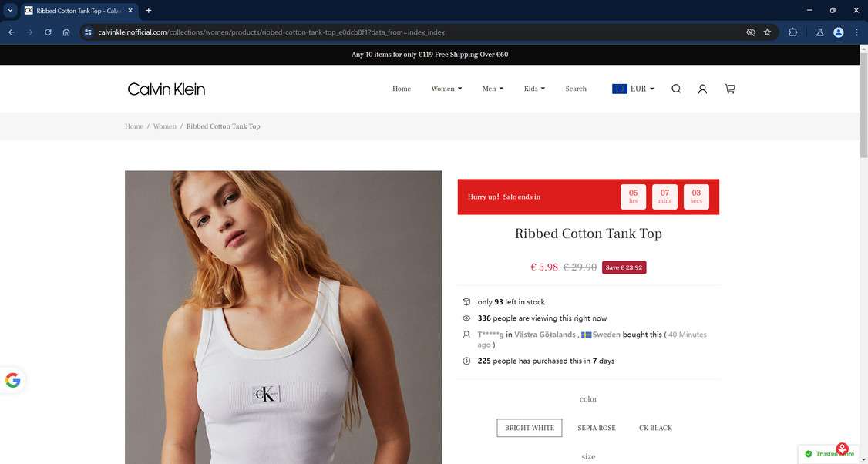The image size is (868, 464).
Task: Select the SEPIA ROSE color option
Action: coord(596,428)
